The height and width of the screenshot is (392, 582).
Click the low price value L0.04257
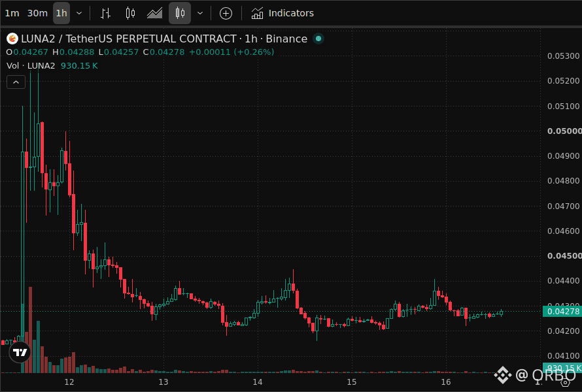coord(118,52)
